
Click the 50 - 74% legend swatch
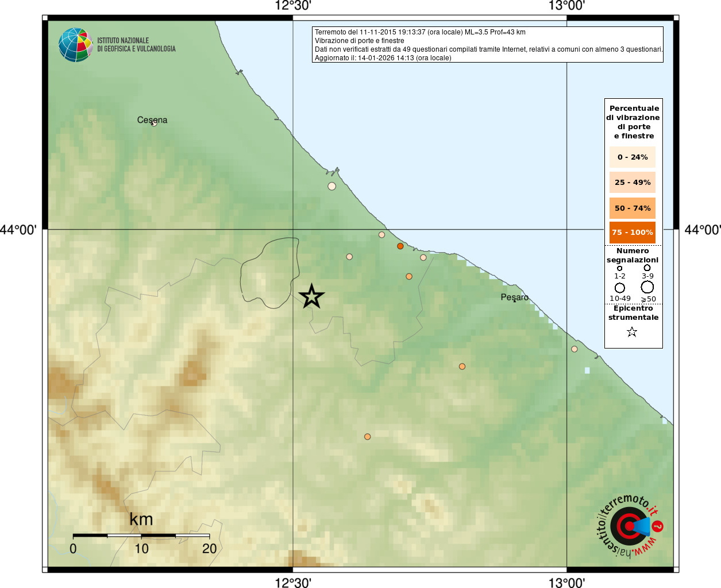(x=633, y=208)
